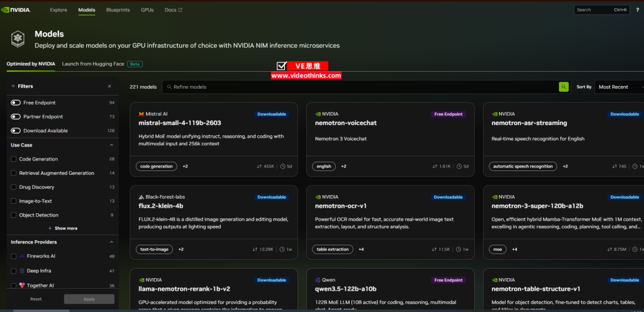This screenshot has width=644, height=312.
Task: Click the green search button for Refine models
Action: pyautogui.click(x=564, y=87)
